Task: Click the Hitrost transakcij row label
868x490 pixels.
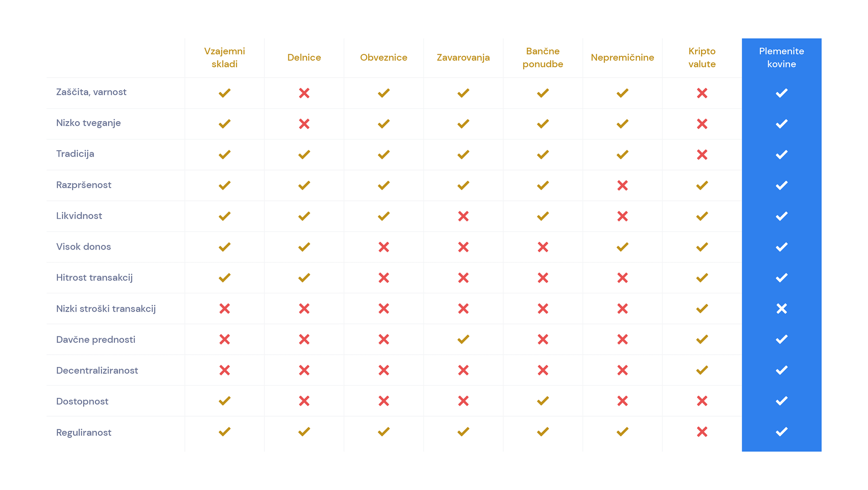Action: (94, 278)
